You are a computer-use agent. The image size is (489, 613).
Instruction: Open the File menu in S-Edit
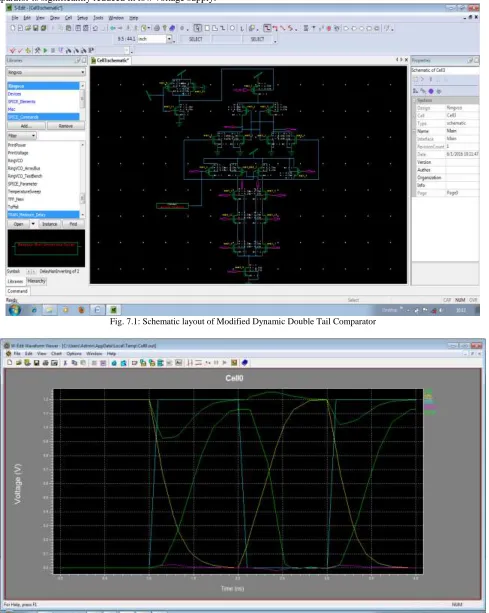[x=15, y=18]
